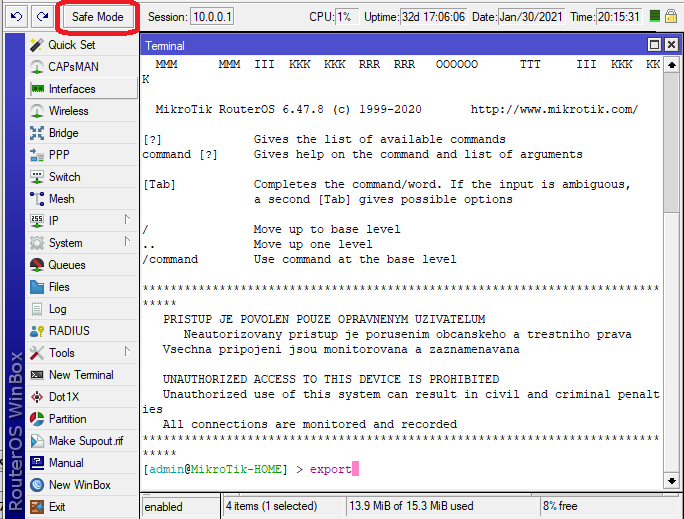Click the Terminal scrollbar up arrow
The width and height of the screenshot is (684, 519).
pos(672,65)
